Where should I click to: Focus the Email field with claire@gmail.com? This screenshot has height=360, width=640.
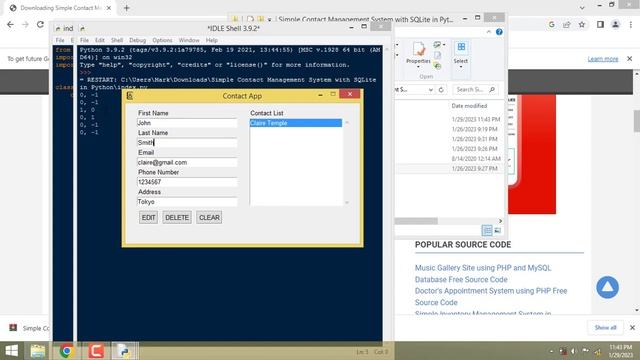(187, 162)
